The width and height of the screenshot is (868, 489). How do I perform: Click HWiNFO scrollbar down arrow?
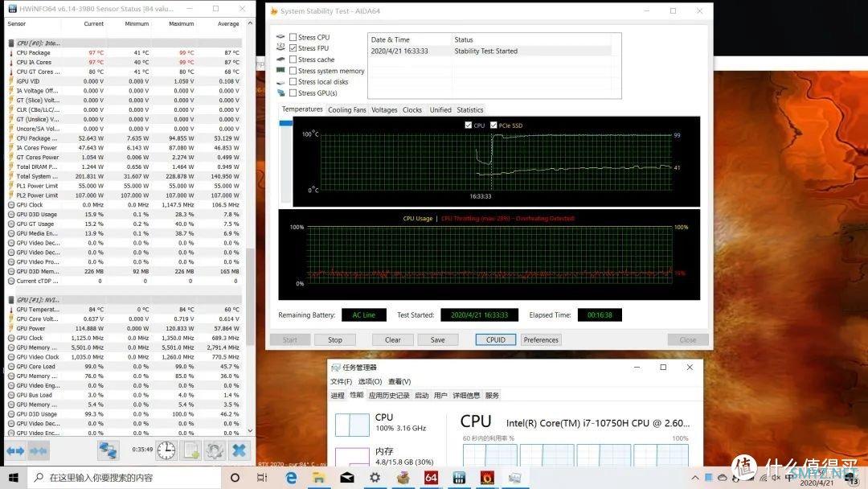click(x=250, y=430)
